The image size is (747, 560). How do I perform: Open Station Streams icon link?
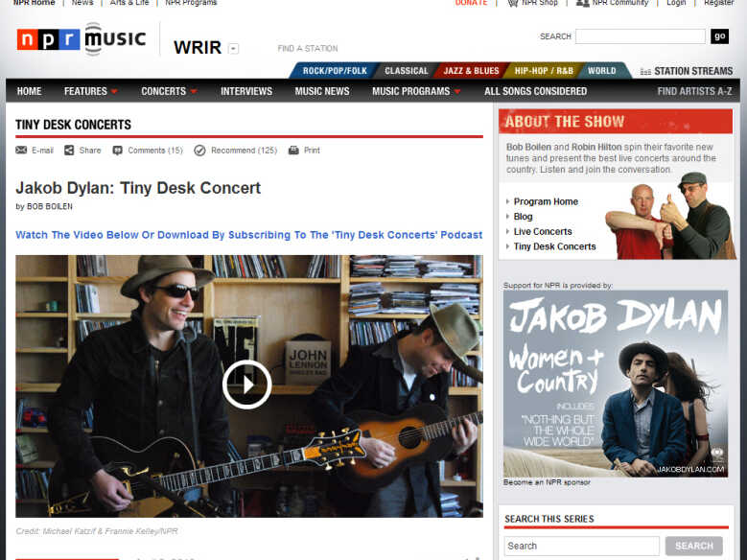(645, 72)
